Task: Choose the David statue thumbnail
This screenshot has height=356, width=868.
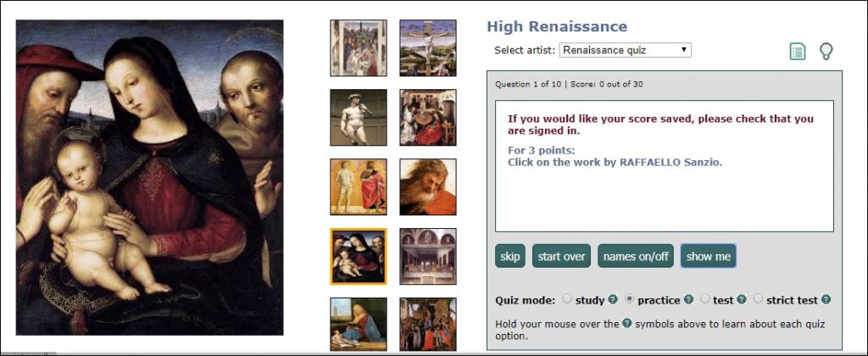Action: 358,117
